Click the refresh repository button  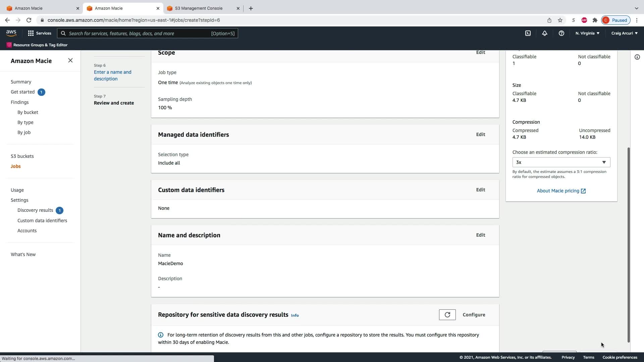coord(447,315)
